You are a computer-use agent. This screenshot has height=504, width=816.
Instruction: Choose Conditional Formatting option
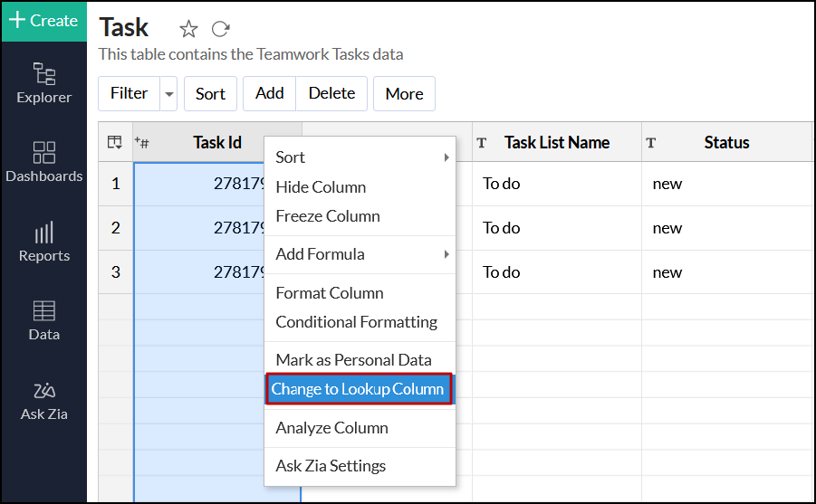[356, 322]
